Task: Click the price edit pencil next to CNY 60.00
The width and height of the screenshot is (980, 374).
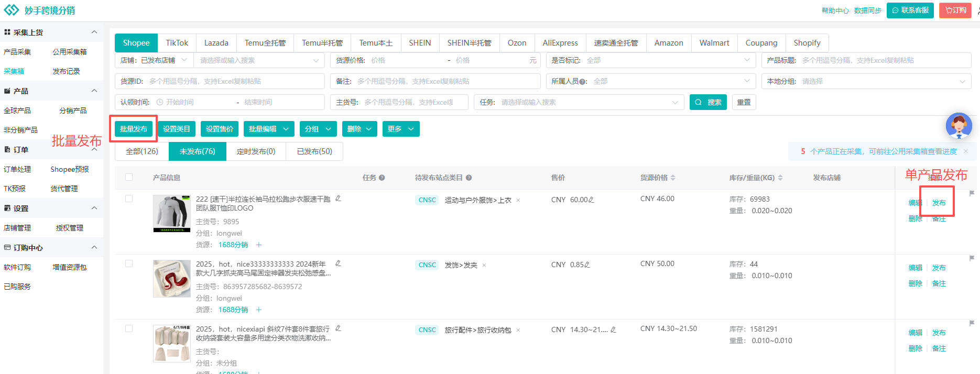Action: point(592,200)
